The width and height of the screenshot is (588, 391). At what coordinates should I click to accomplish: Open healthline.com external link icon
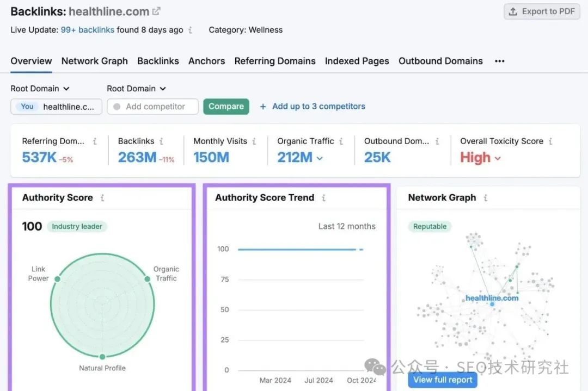click(x=156, y=11)
